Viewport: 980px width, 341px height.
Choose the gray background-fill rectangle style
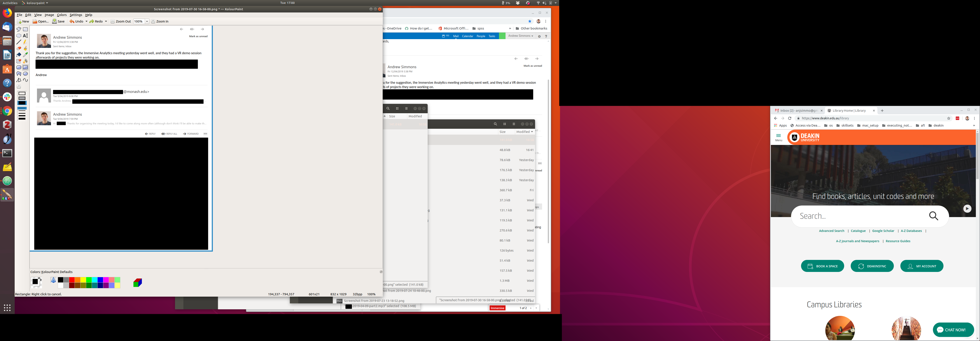coord(22,98)
